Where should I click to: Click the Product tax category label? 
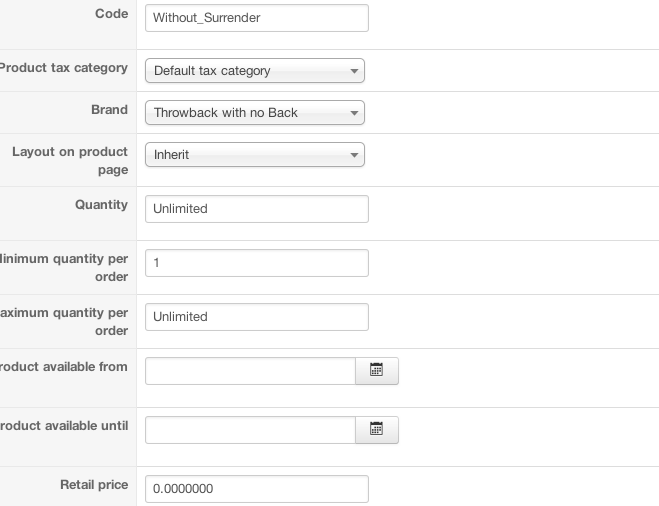[64, 68]
